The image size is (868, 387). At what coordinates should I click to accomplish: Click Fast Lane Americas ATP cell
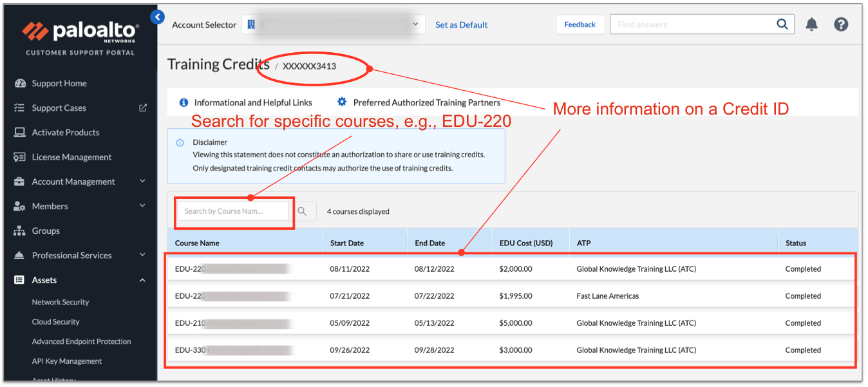[608, 296]
